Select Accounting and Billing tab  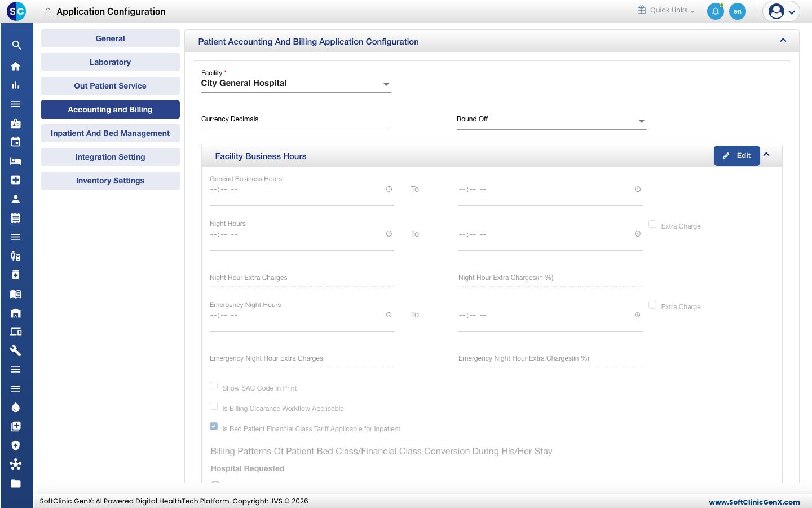pos(110,110)
